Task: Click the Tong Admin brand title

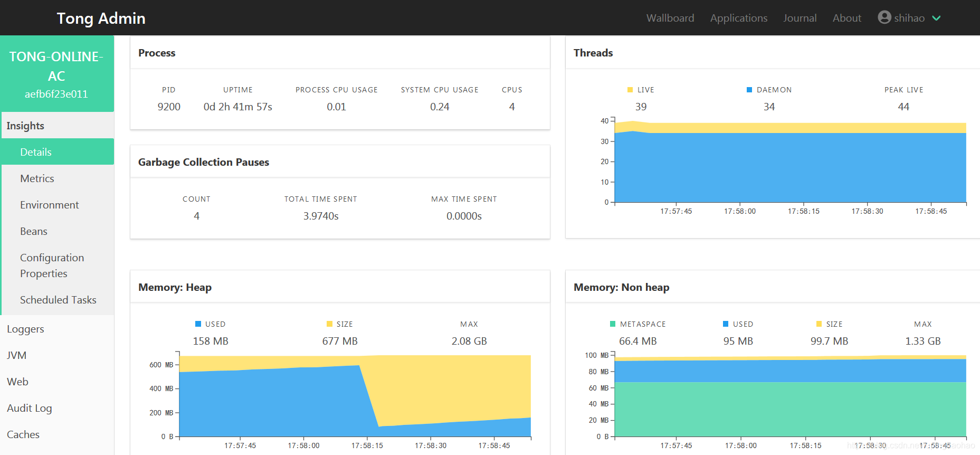Action: coord(101,18)
